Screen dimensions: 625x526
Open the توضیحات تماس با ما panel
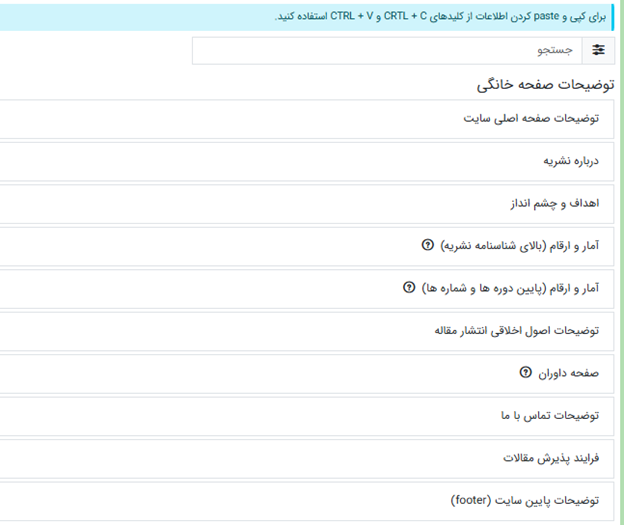tap(548, 415)
